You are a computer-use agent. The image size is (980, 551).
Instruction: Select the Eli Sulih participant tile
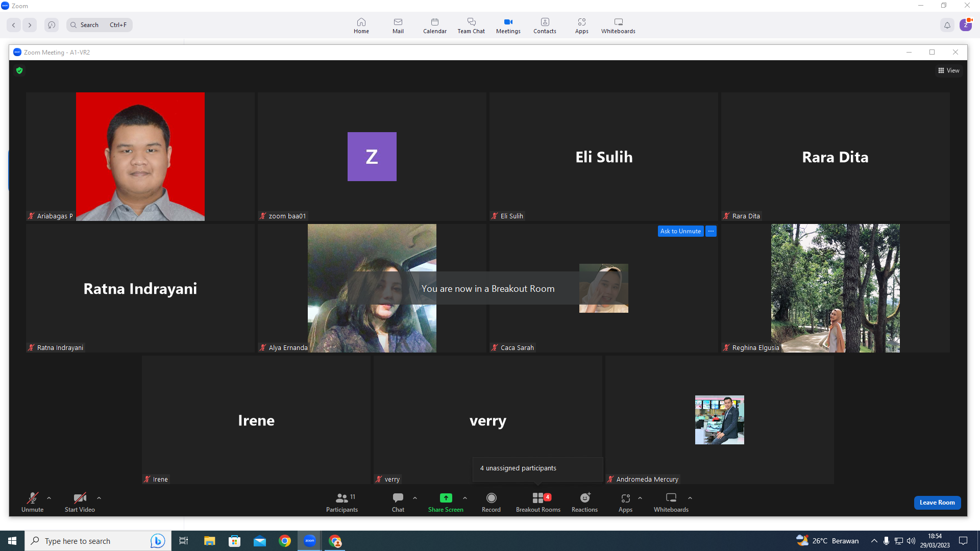coord(604,157)
